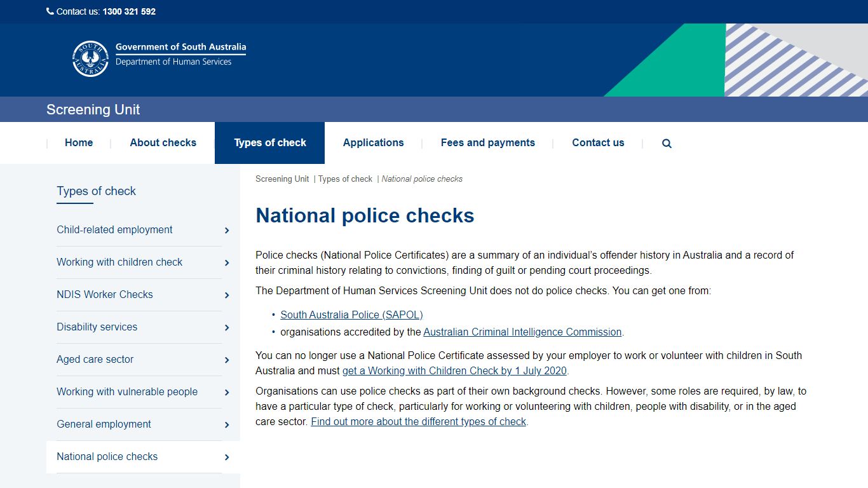This screenshot has width=868, height=488.
Task: Select National police checks in sidebar
Action: tap(107, 457)
